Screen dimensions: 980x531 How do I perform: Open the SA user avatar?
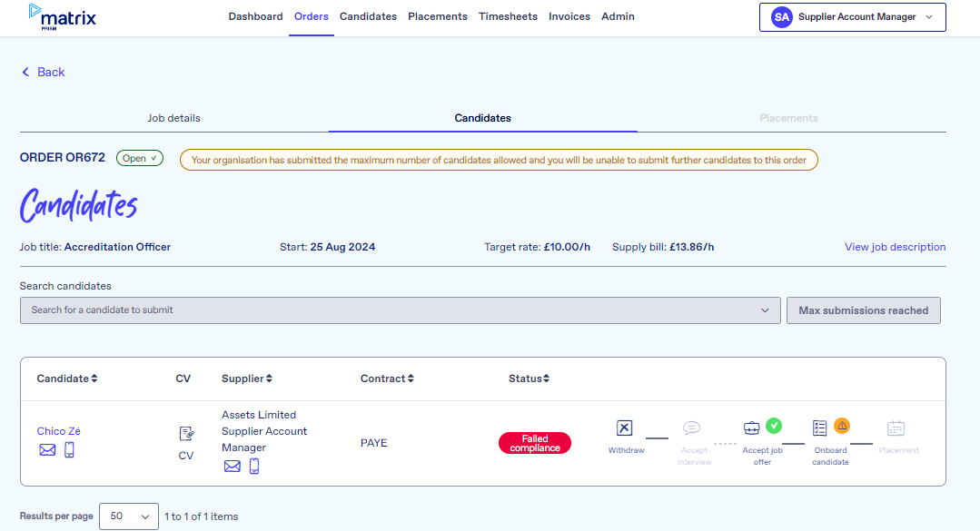pyautogui.click(x=781, y=17)
